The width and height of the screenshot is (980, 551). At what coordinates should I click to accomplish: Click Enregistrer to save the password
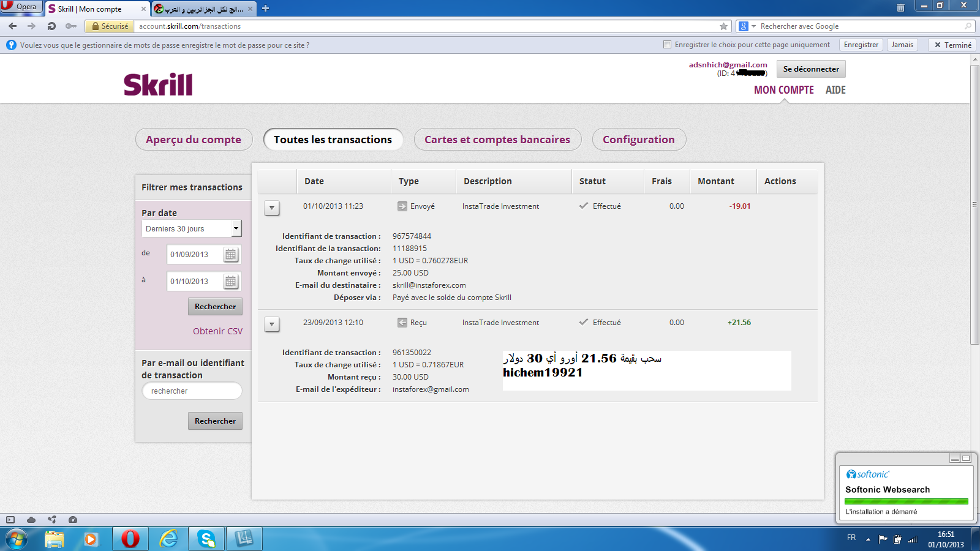[861, 45]
